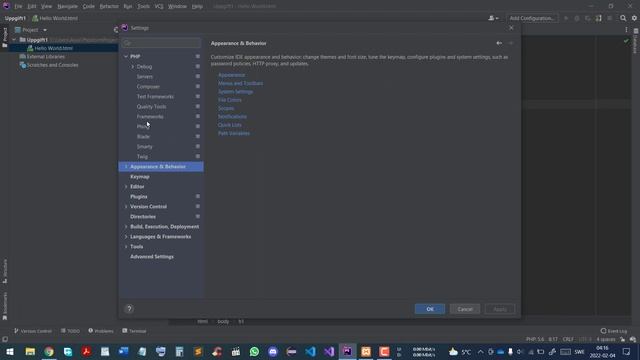This screenshot has height=360, width=640.
Task: Open the Help menu
Action: point(197,6)
